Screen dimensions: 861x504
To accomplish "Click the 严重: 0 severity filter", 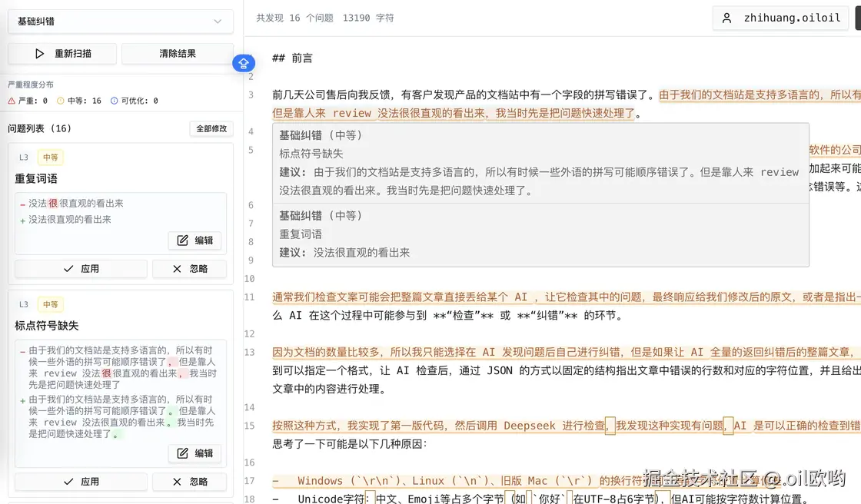I will 28,101.
